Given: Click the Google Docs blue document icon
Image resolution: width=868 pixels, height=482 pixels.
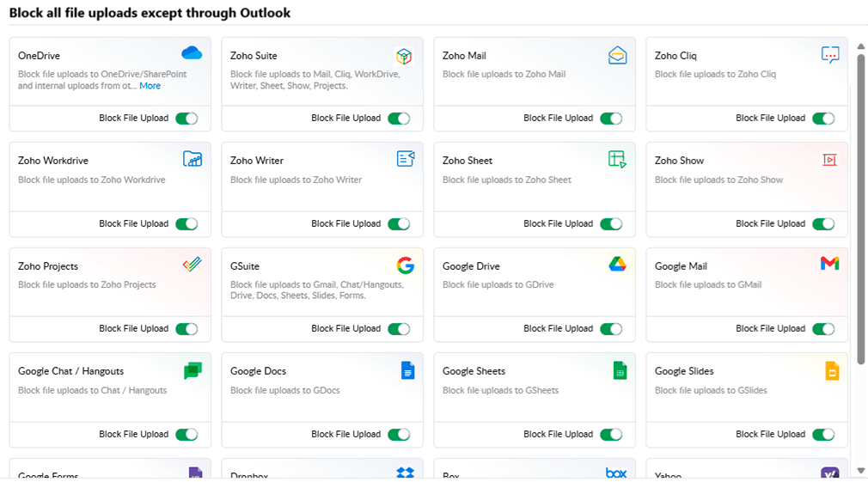Looking at the screenshot, I should 407,370.
